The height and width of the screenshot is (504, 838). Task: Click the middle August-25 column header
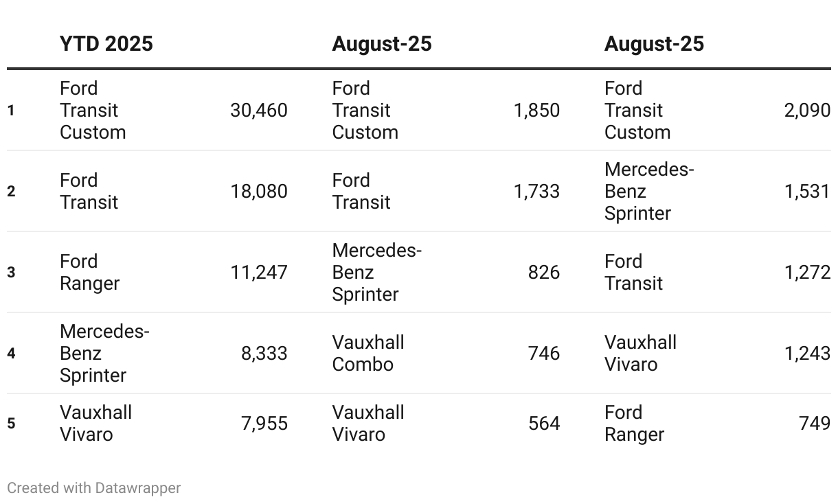pos(382,44)
